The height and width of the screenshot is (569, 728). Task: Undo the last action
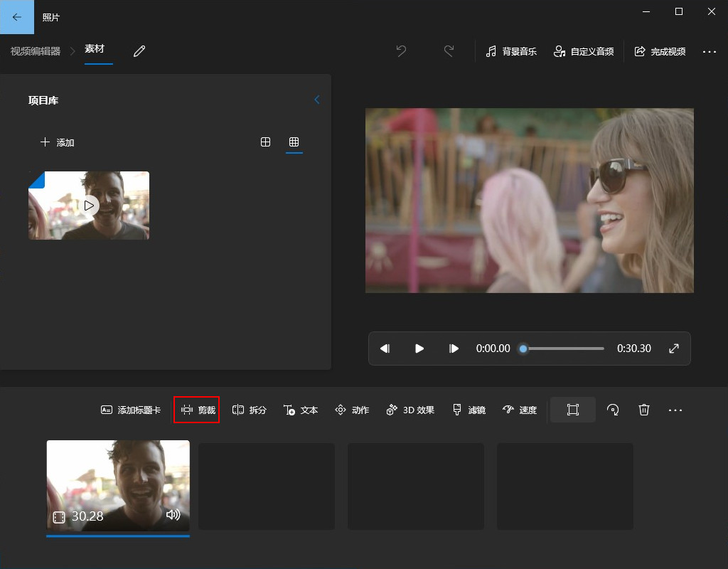pos(401,51)
